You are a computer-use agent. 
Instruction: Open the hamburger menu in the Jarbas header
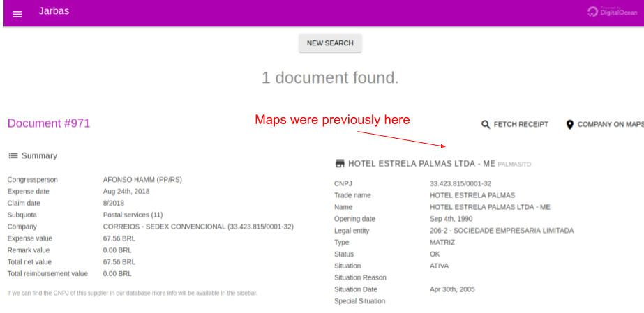tap(17, 14)
